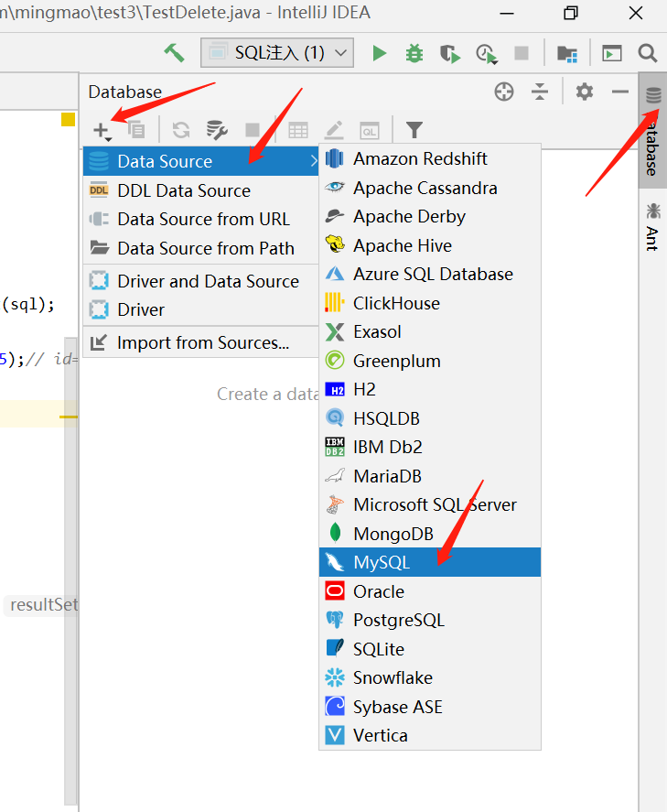Select MySQL from the data source list
667x812 pixels.
(x=430, y=562)
